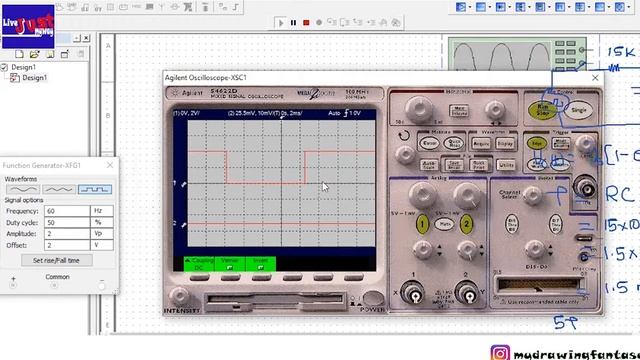640x360 pixels.
Task: Select the square waveform in Function Generator
Action: (x=95, y=189)
